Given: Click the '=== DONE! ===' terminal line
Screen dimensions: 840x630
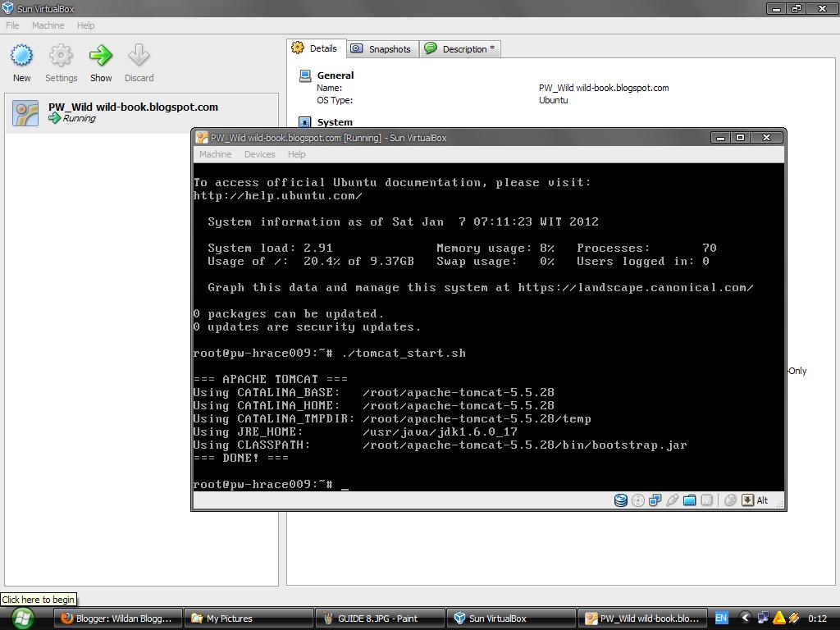Looking at the screenshot, I should click(241, 458).
